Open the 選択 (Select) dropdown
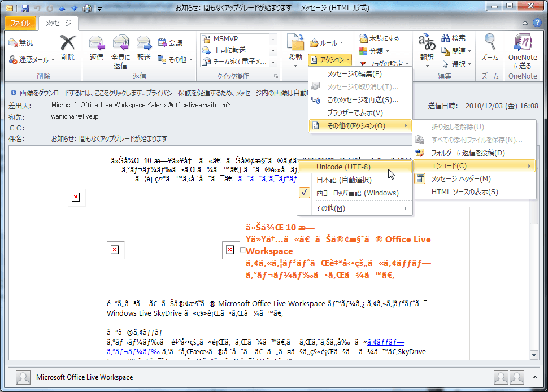Screen dimensions: 548x392 click(x=456, y=64)
